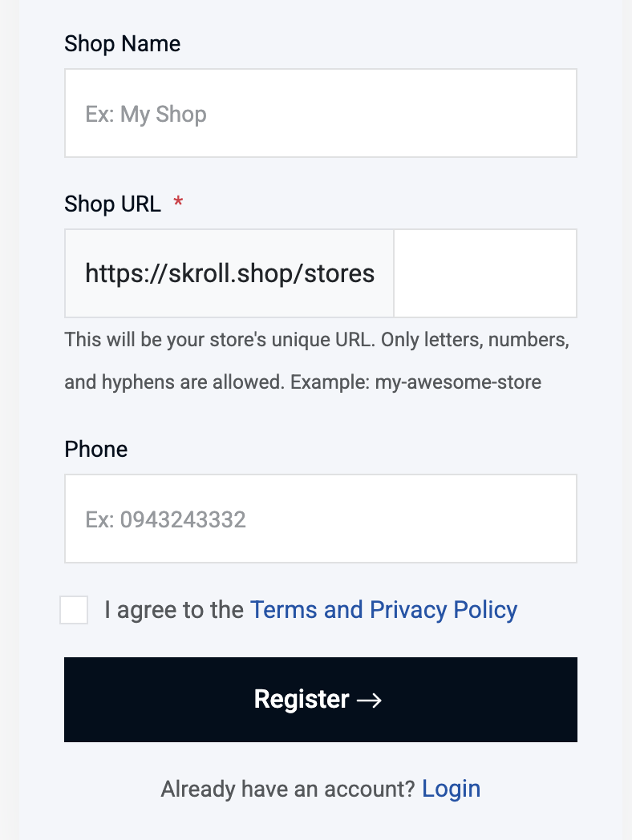Click the Phone number input field

[x=321, y=519]
